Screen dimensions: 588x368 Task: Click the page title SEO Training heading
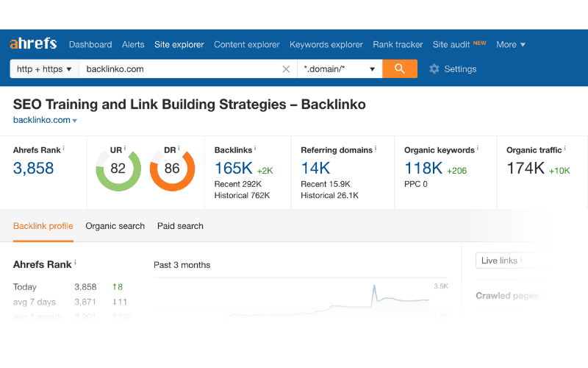[190, 105]
